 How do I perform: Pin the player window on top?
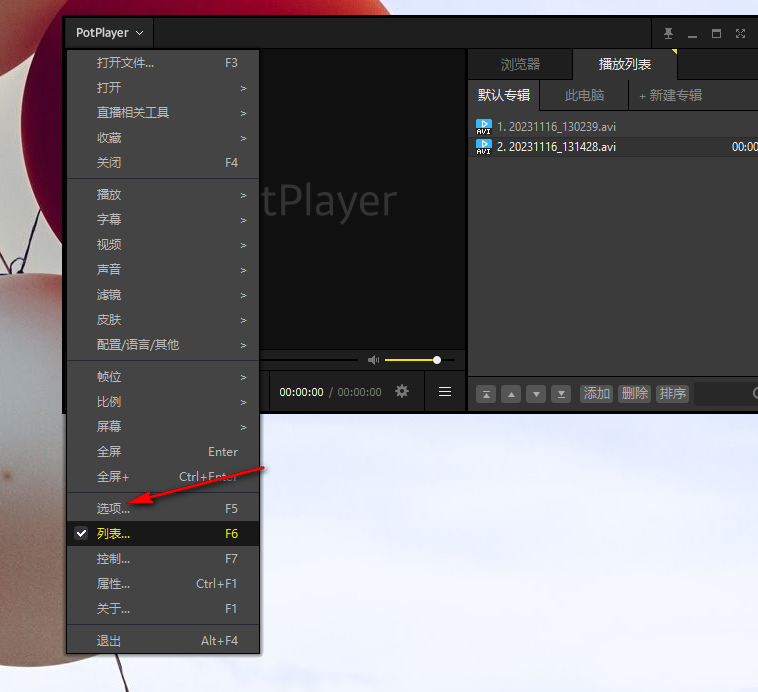point(668,33)
